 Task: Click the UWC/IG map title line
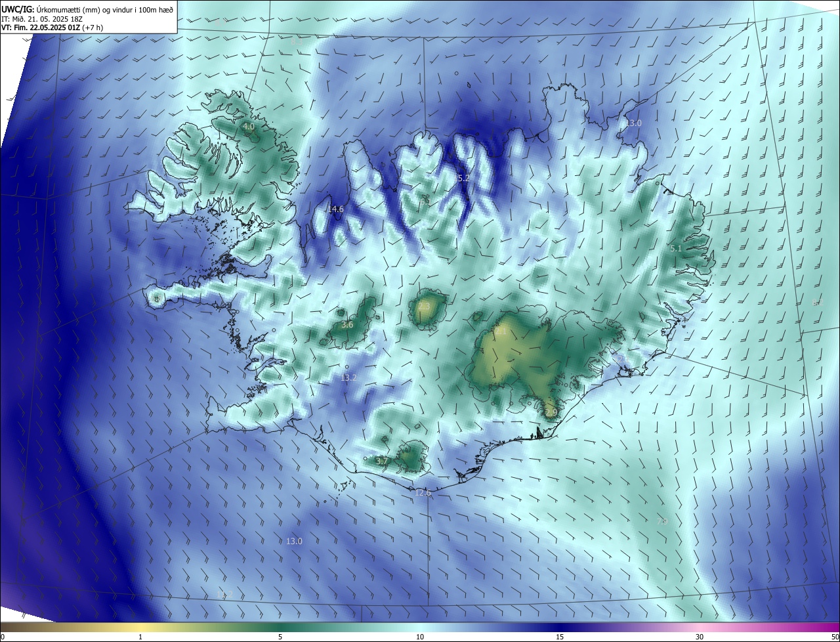87,9
